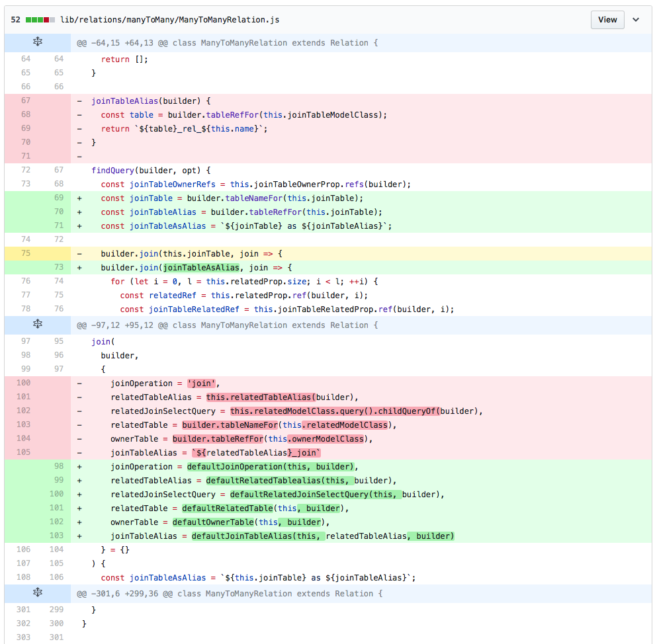Click the highlighted defaultOwnerTable text in the added line
This screenshot has height=644, width=657.
(214, 522)
